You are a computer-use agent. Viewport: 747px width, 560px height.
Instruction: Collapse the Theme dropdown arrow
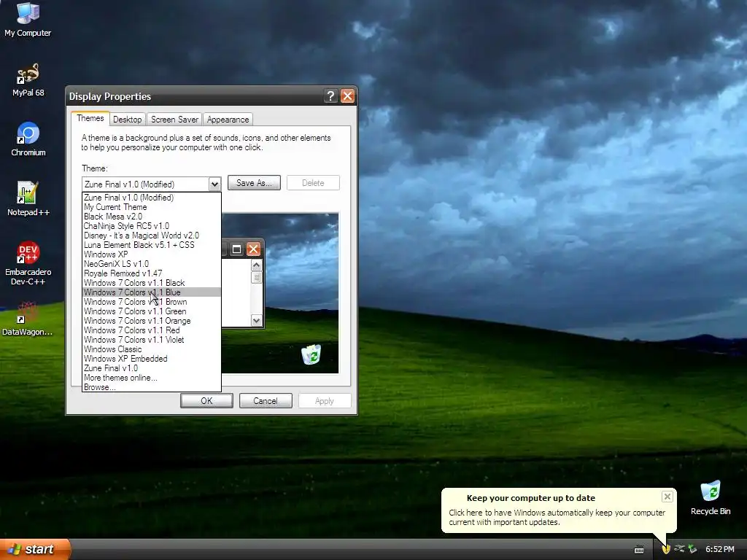214,184
